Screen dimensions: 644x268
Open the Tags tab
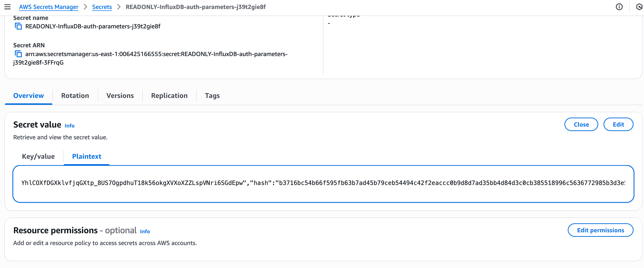[212, 96]
